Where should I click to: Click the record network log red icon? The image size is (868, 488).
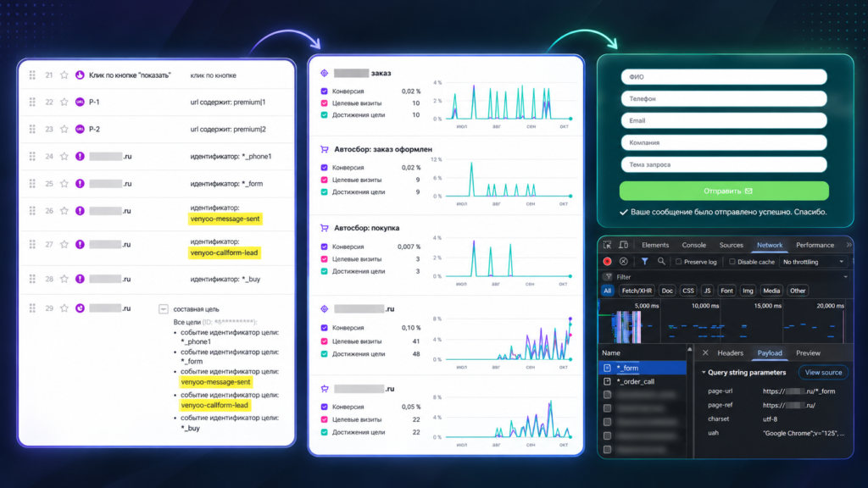coord(607,261)
